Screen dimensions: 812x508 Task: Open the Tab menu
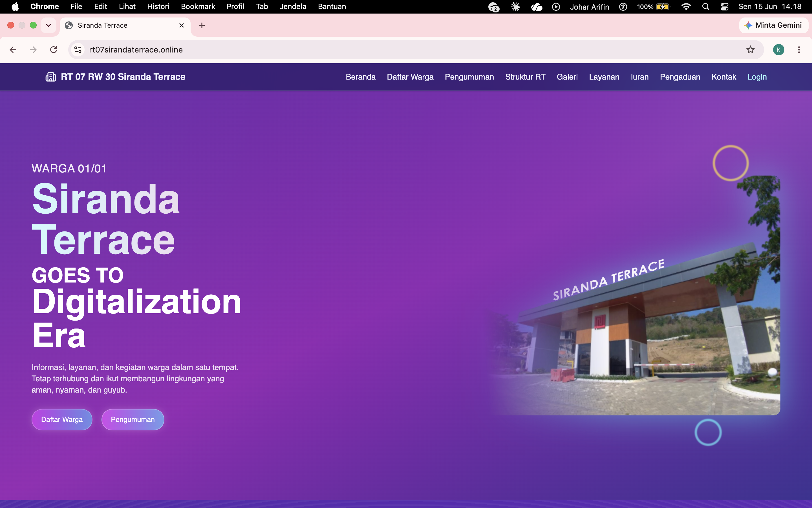[x=262, y=7]
